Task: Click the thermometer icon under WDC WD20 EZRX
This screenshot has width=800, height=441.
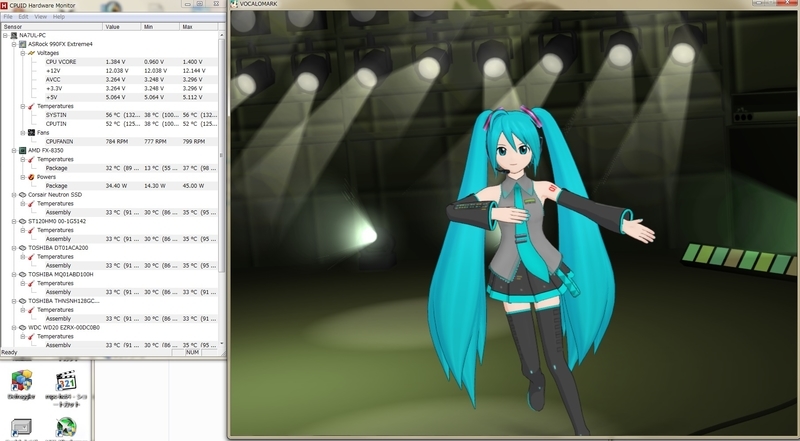Action: 31,336
